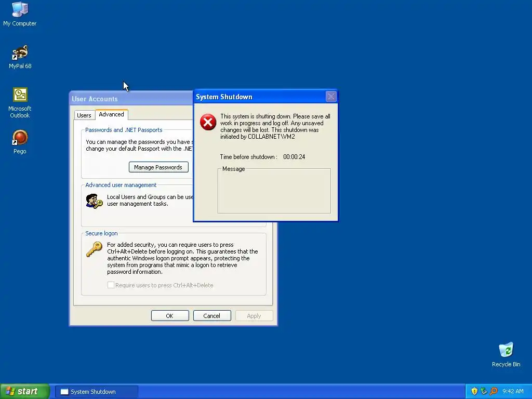Click the Local Users and Groups icon

94,201
